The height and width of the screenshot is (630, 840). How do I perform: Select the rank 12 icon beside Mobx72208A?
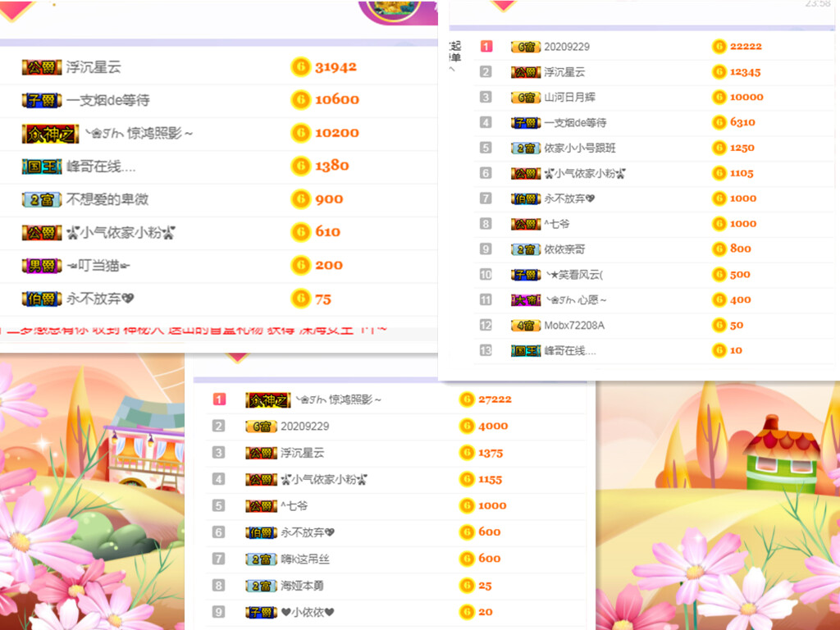coord(486,325)
